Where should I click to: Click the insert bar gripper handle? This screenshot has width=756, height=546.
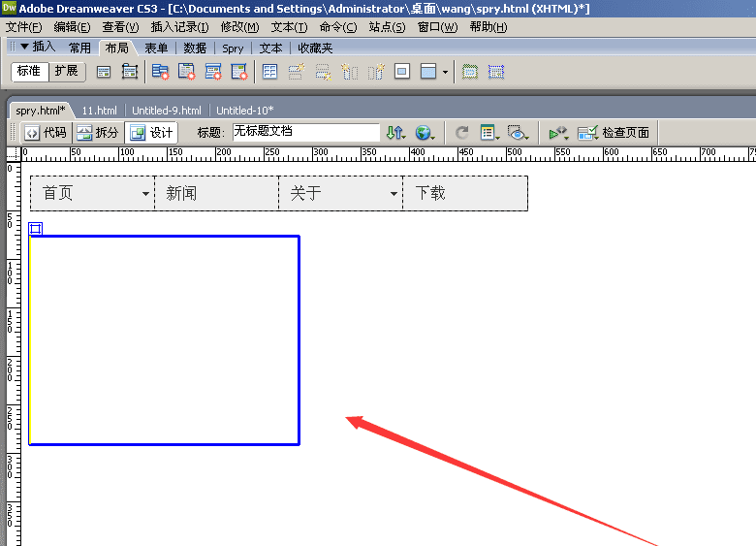[13, 46]
